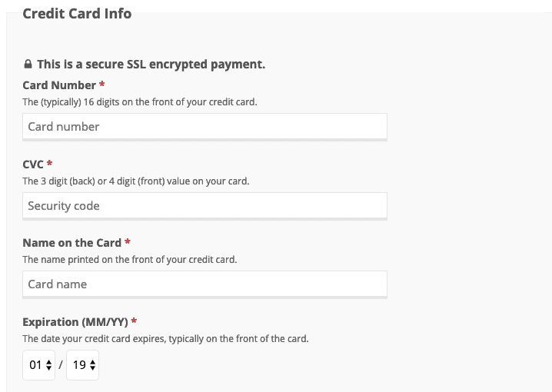The height and width of the screenshot is (392, 552).
Task: Click the red asterisk next to CVC
Action: tap(49, 163)
